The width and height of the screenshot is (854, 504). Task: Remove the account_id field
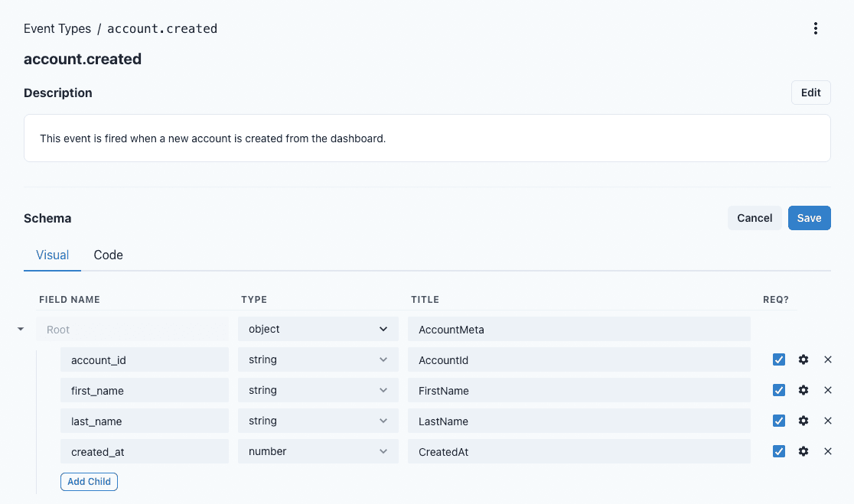coord(828,359)
